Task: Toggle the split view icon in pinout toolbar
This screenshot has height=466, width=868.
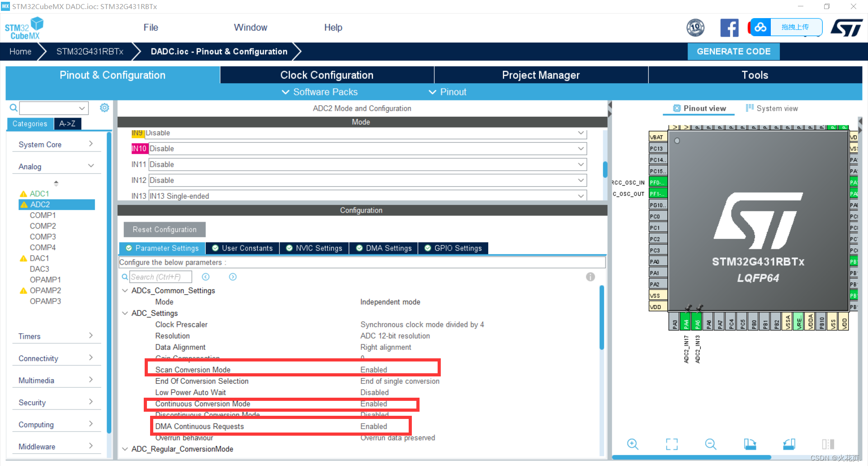Action: tap(828, 444)
